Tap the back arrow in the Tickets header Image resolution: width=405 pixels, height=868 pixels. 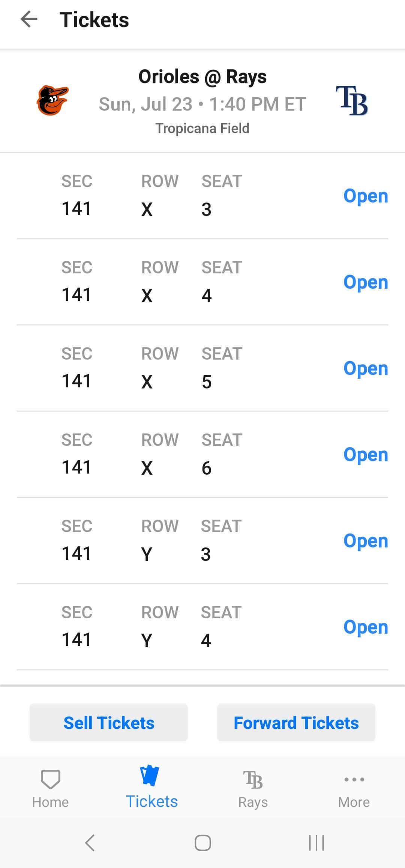[x=29, y=19]
